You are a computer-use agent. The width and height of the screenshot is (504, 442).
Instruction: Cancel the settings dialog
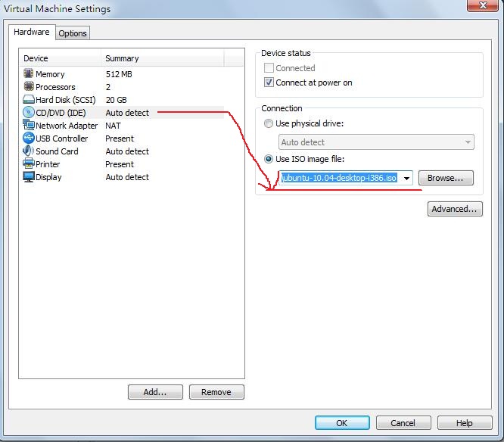403,423
